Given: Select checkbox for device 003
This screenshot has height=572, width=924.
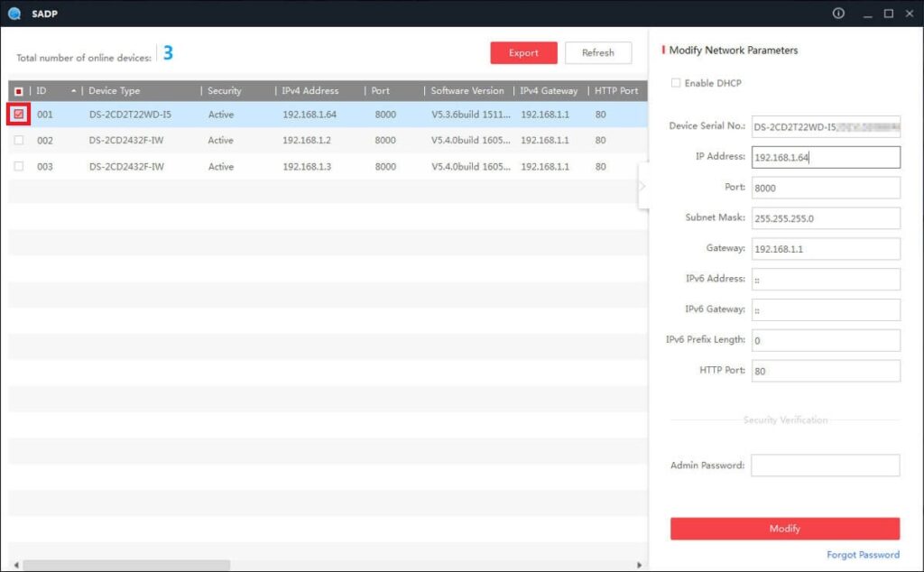Looking at the screenshot, I should pos(19,167).
